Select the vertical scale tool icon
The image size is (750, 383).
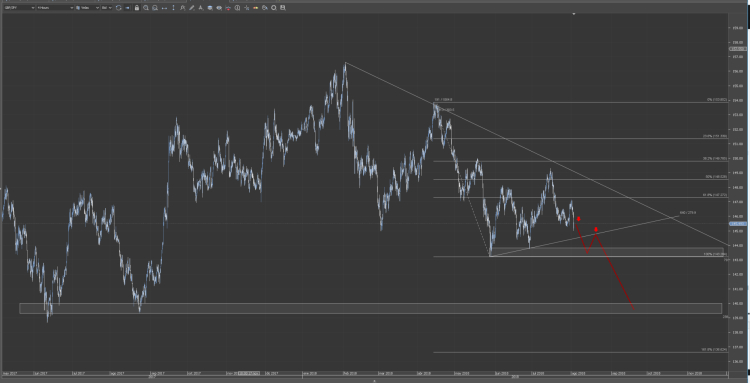174,8
